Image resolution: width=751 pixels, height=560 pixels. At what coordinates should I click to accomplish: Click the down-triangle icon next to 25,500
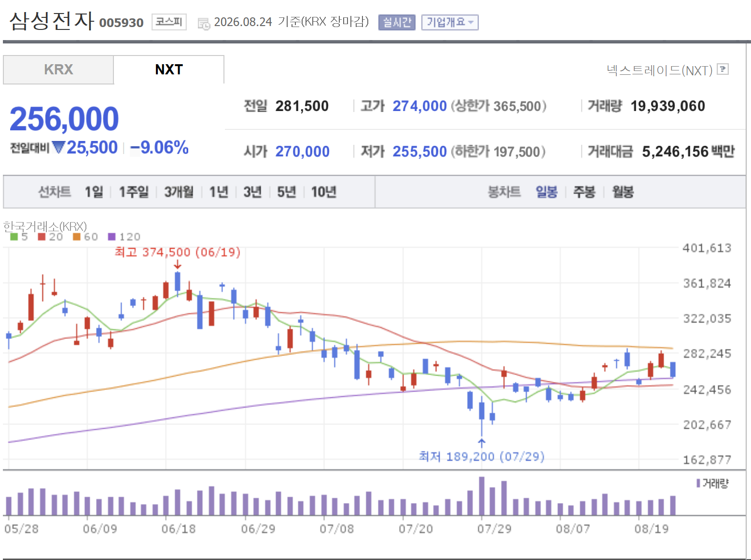(58, 147)
